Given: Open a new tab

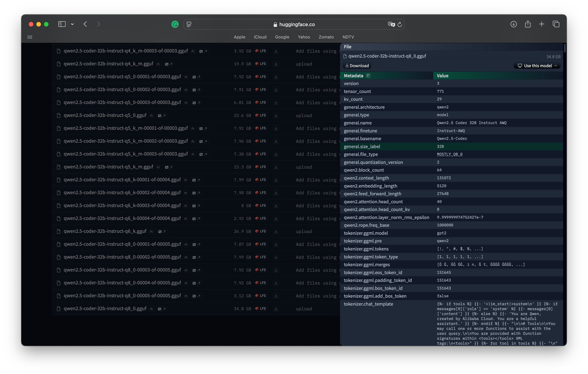Looking at the screenshot, I should tap(541, 24).
